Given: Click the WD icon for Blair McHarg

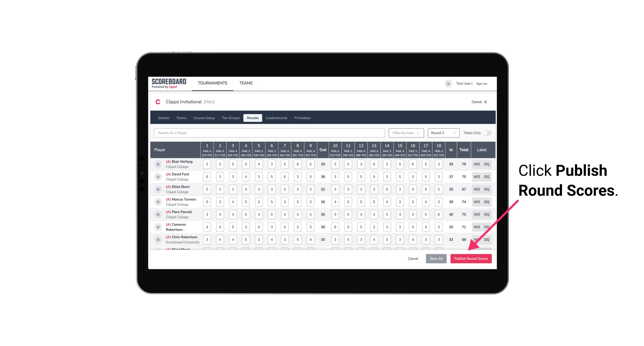Looking at the screenshot, I should tap(477, 164).
